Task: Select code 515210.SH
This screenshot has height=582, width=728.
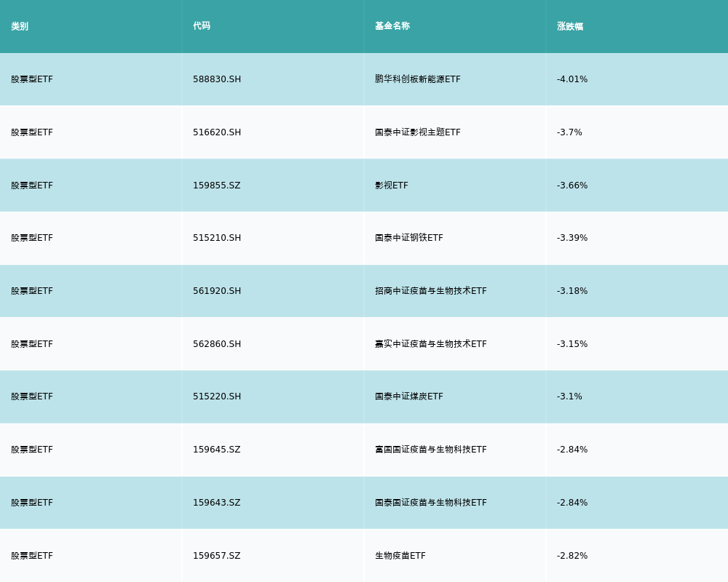Action: tap(217, 238)
